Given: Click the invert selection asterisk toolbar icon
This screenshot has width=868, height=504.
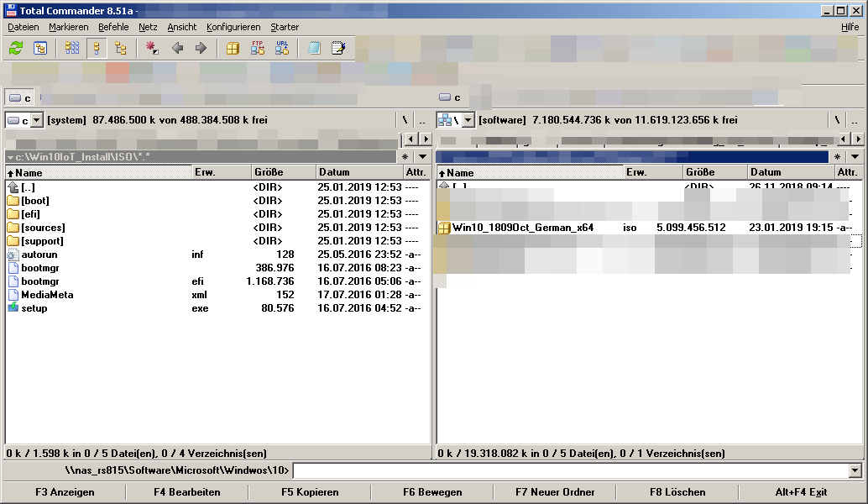Looking at the screenshot, I should (x=152, y=48).
